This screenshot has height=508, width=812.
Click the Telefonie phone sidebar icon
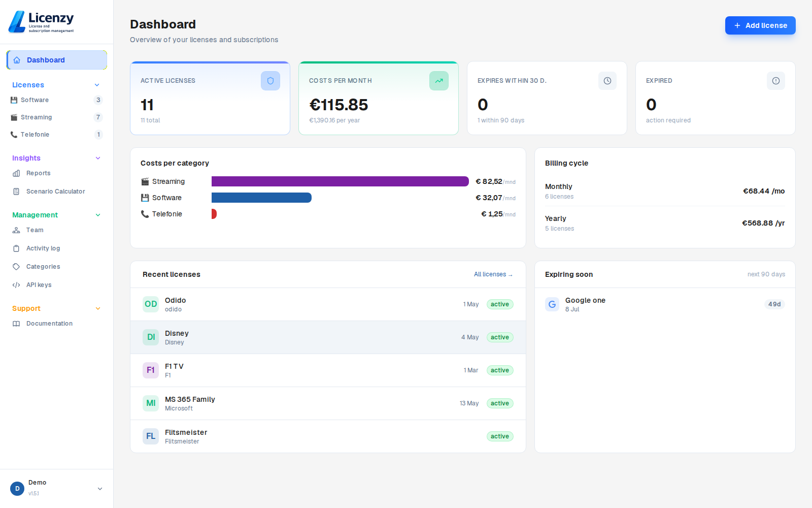14,135
